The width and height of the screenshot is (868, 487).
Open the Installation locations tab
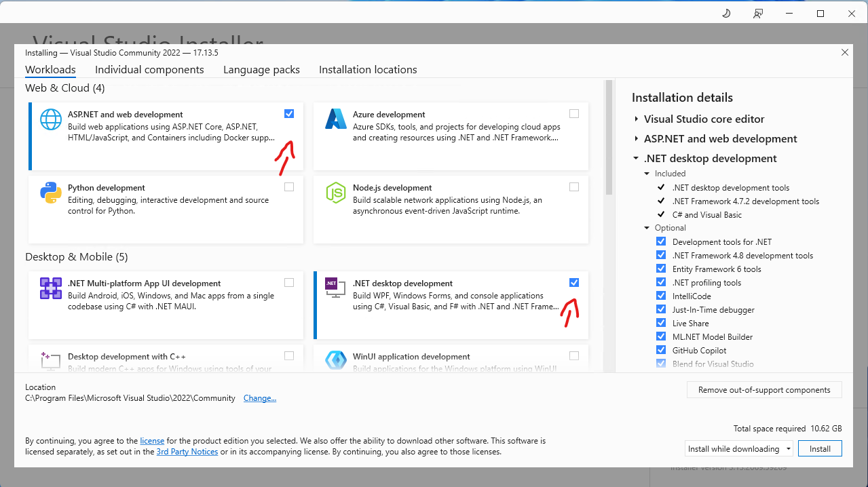[368, 70]
